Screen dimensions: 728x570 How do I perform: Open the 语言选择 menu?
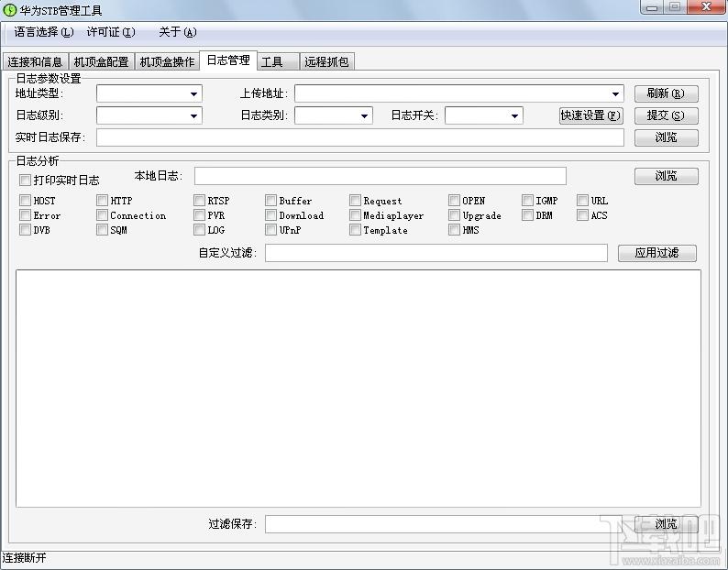click(x=43, y=32)
